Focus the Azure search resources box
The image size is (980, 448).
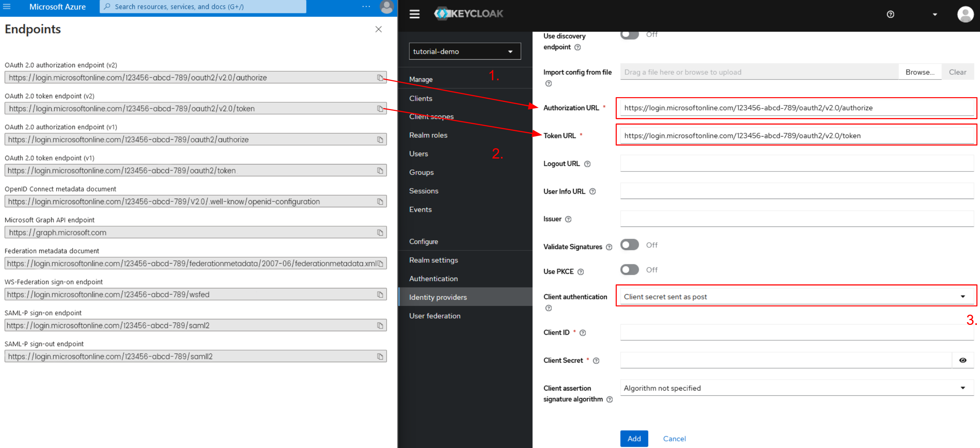[203, 7]
